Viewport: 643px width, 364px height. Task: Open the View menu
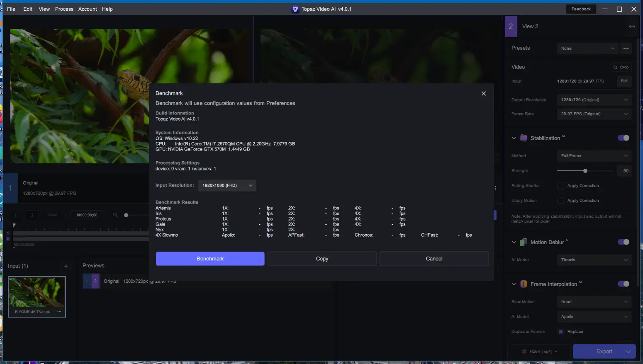tap(44, 9)
